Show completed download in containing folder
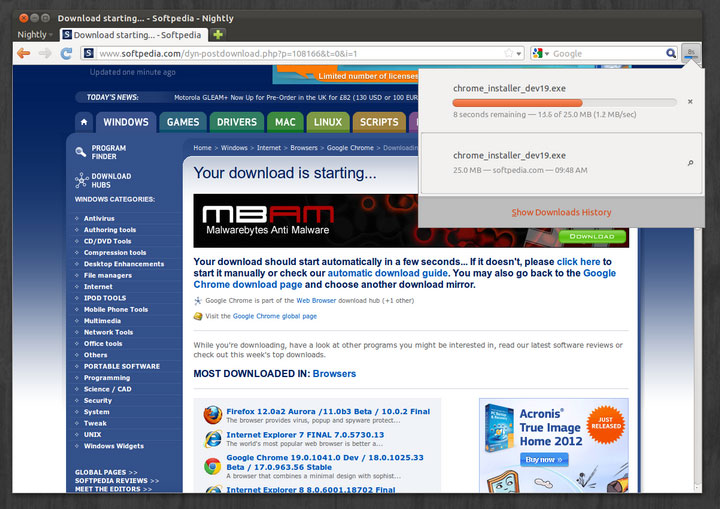Viewport: 720px width, 509px height. click(690, 163)
